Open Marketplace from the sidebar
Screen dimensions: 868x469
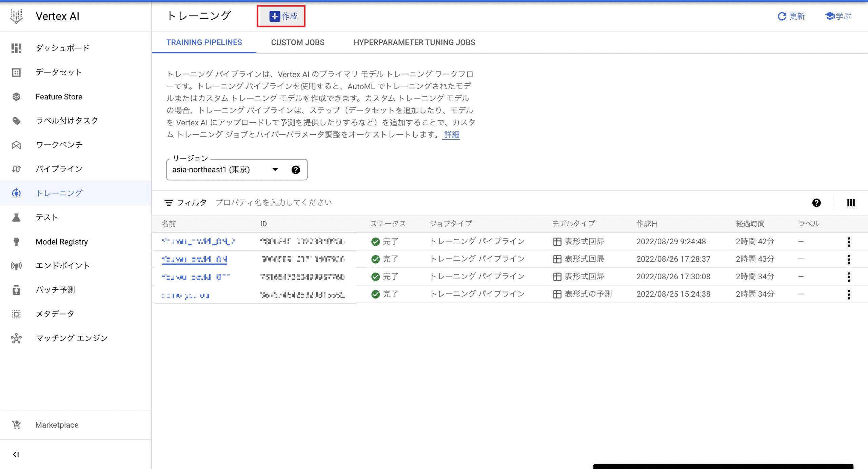click(56, 425)
